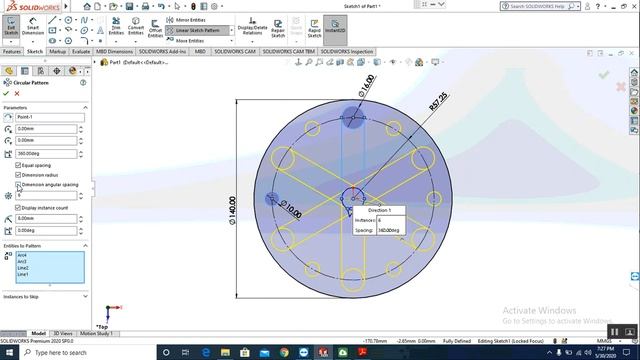Switch to SOLIDWORKS CAM tab
The width and height of the screenshot is (640, 360).
235,51
